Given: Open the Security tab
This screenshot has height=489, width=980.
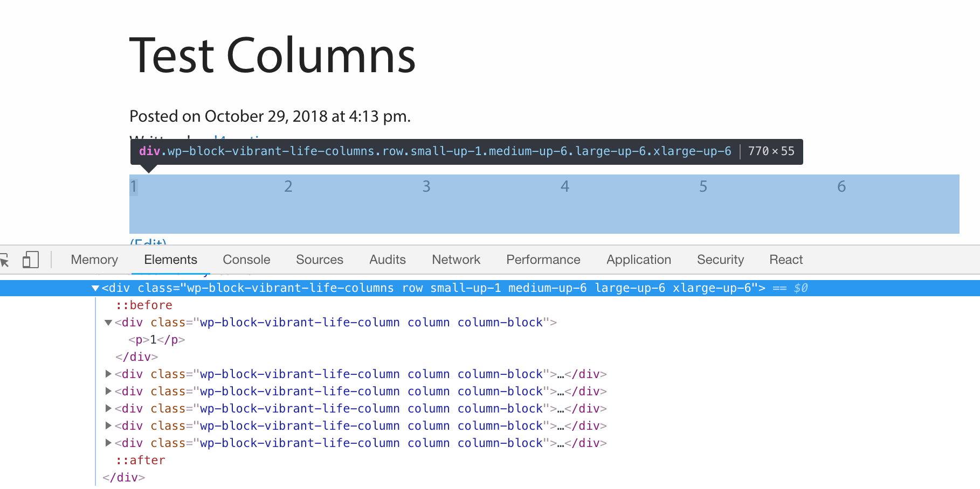Looking at the screenshot, I should 720,260.
